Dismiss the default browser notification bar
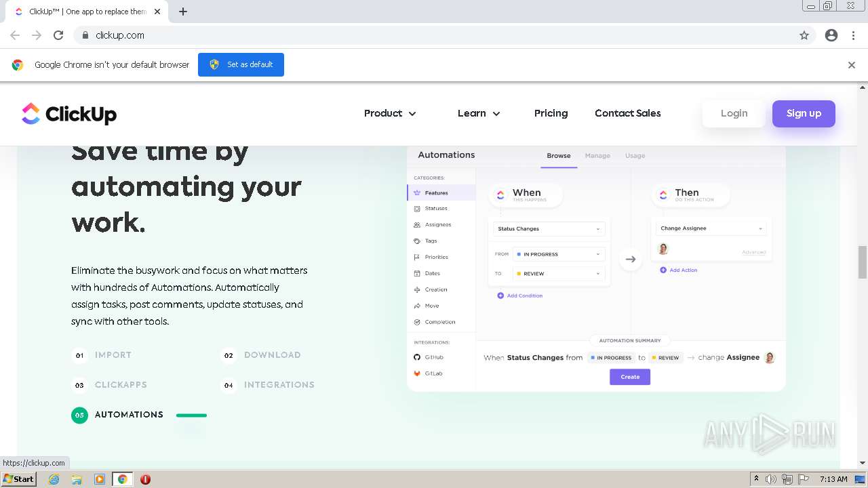Viewport: 868px width, 488px height. point(852,65)
